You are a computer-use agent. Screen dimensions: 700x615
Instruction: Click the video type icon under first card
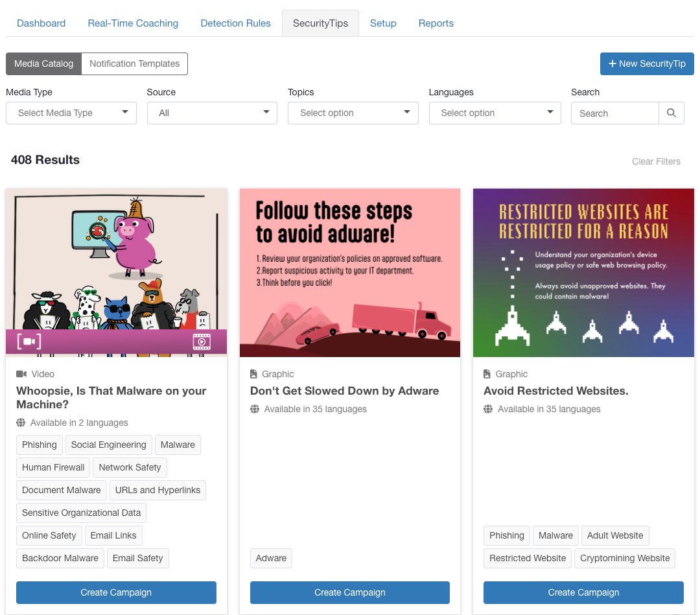(21, 374)
